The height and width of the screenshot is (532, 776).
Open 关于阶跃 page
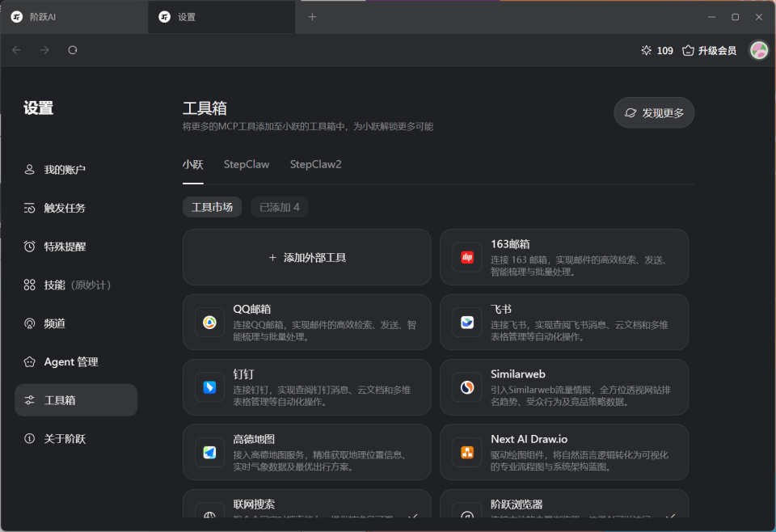[76, 438]
